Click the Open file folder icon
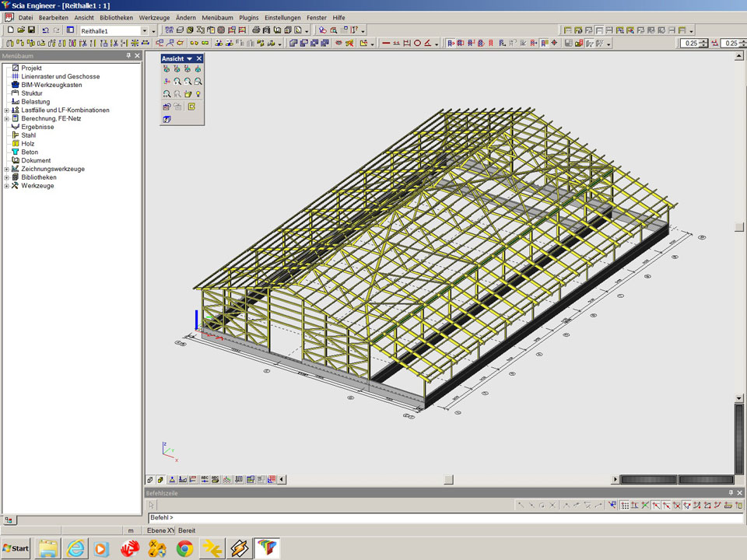The height and width of the screenshot is (560, 747). click(21, 30)
